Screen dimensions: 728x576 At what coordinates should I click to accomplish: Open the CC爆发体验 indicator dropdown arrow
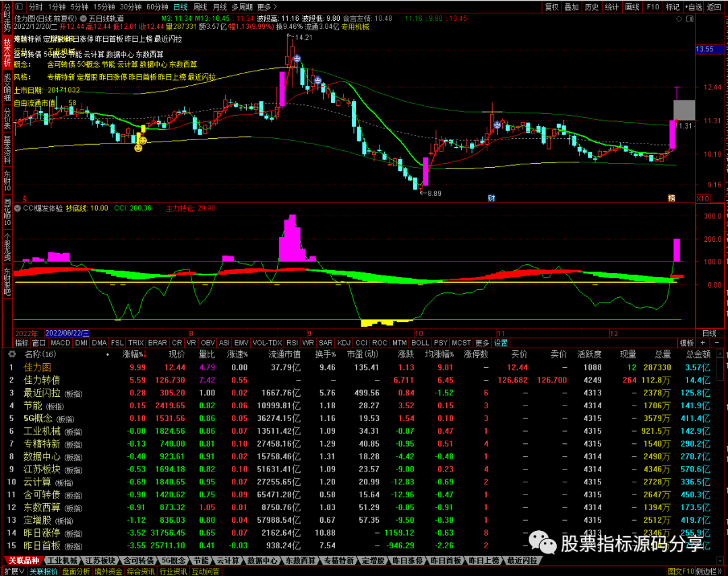click(18, 208)
